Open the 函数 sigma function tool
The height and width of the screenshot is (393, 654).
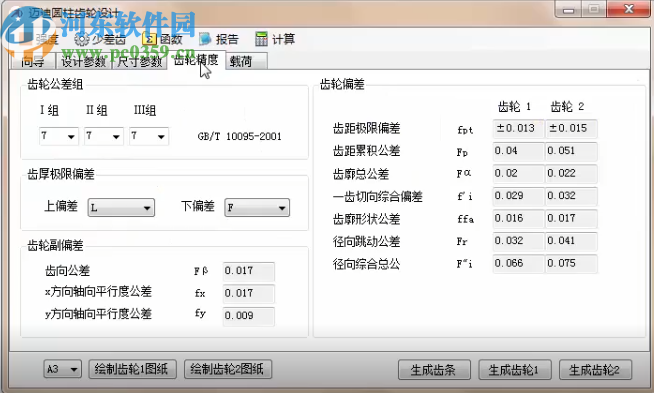(x=162, y=39)
